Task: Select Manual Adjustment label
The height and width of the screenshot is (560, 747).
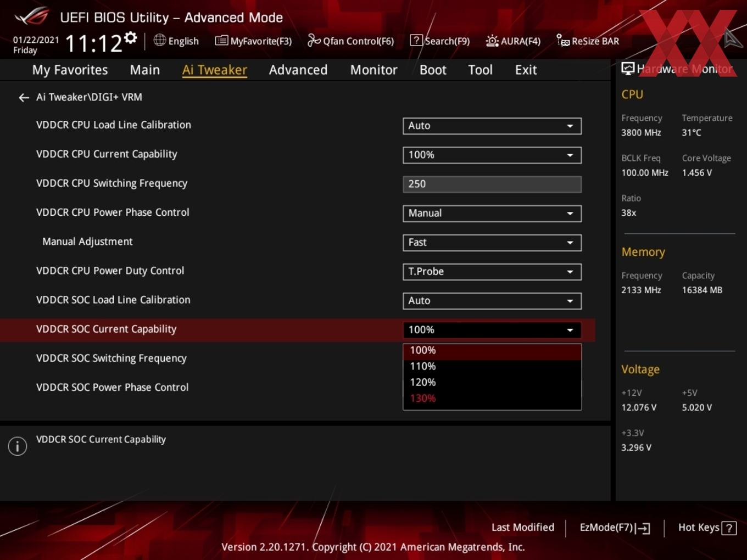Action: click(87, 242)
